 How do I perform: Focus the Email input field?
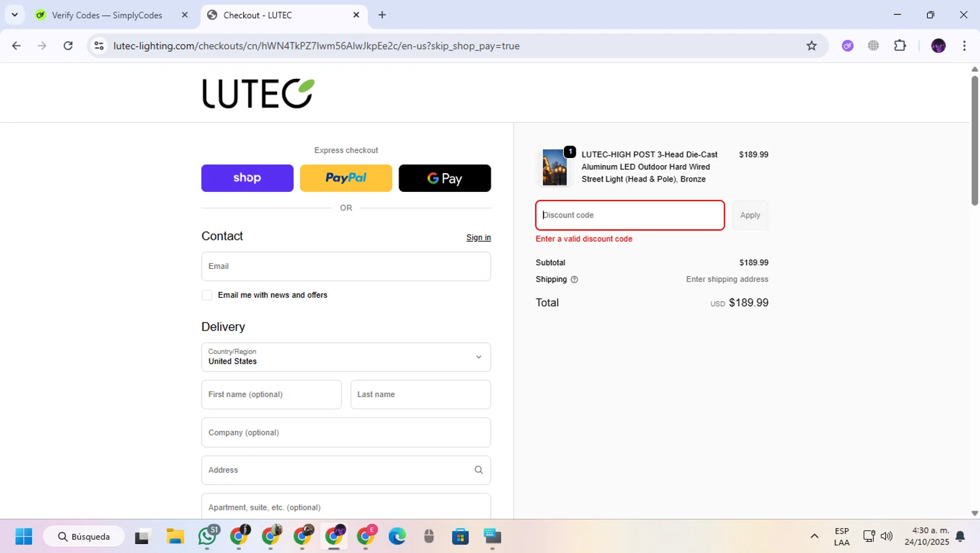346,266
